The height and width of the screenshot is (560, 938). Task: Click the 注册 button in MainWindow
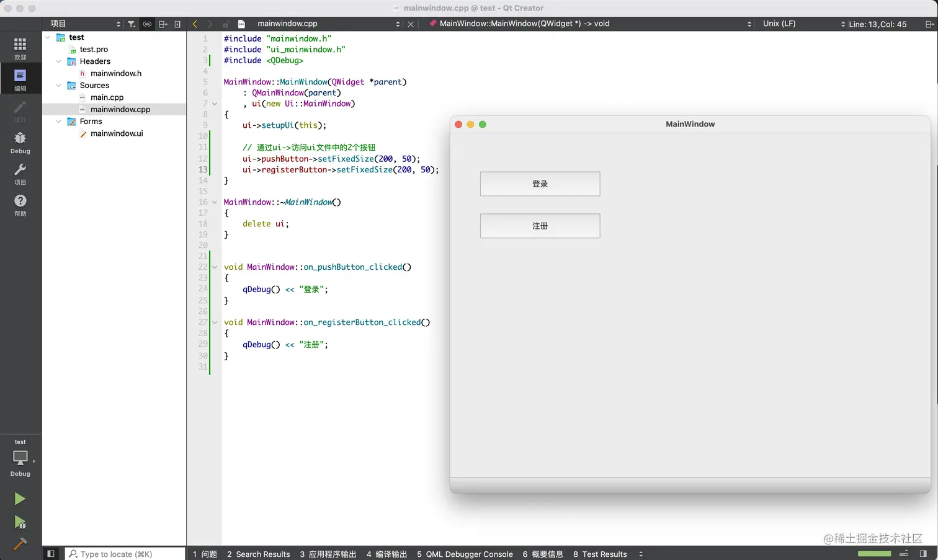(540, 226)
